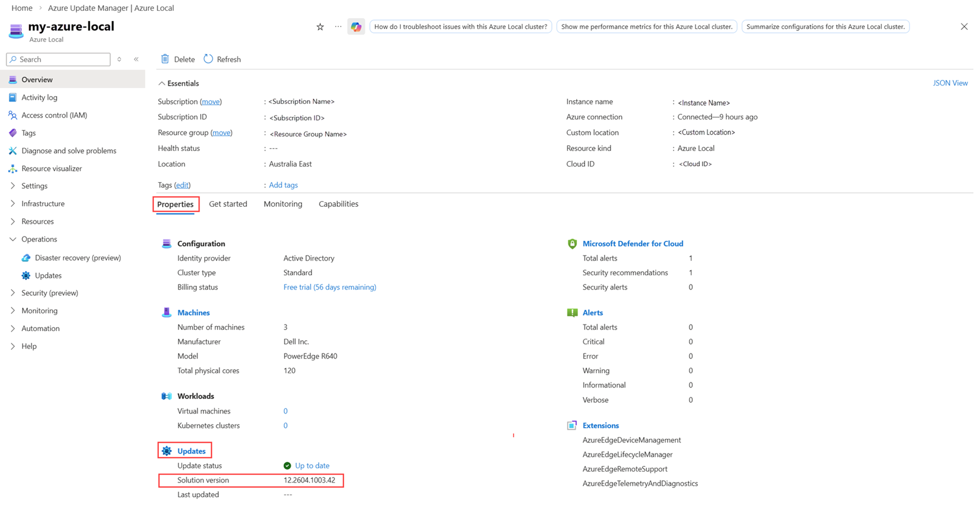980x524 pixels.
Task: Open Disaster recovery (preview) in sidebar
Action: click(x=77, y=258)
